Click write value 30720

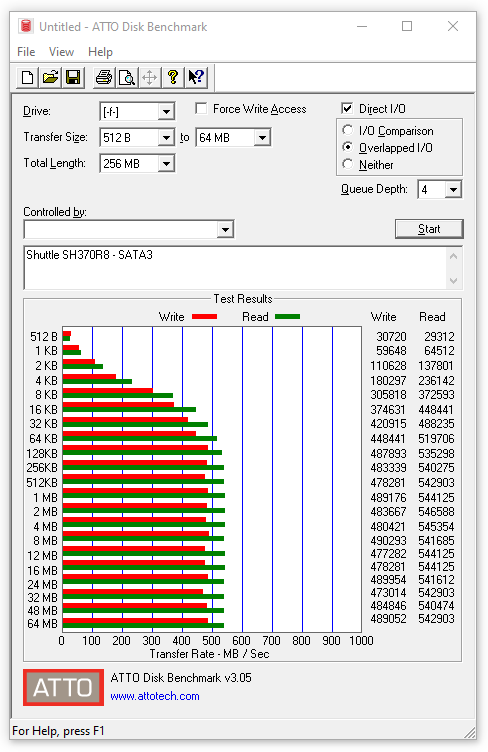pos(391,337)
